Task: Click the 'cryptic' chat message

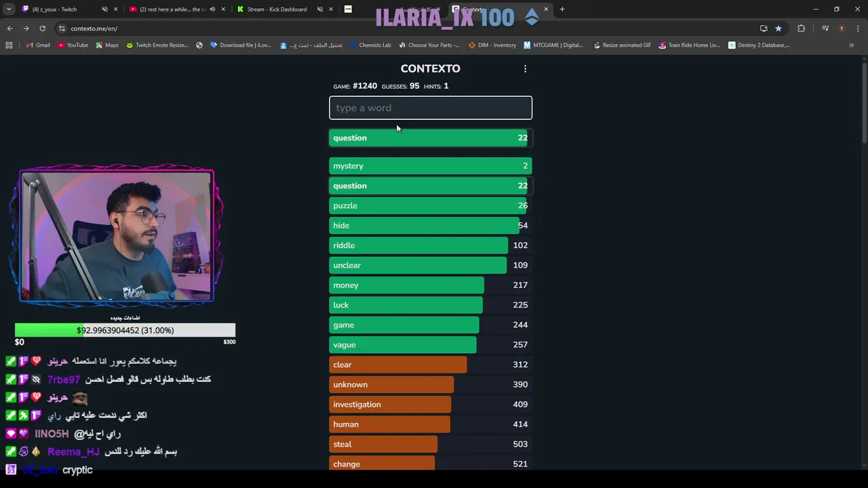Action: click(x=77, y=470)
